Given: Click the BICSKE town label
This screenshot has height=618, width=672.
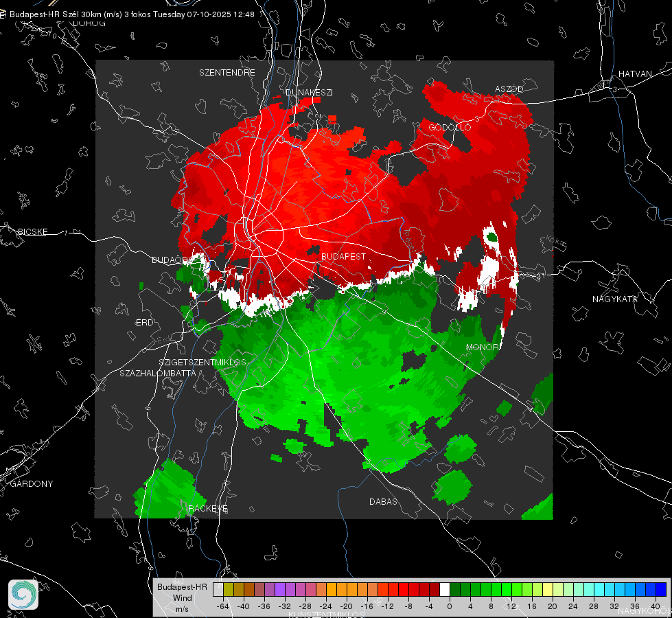Looking at the screenshot, I should (32, 231).
